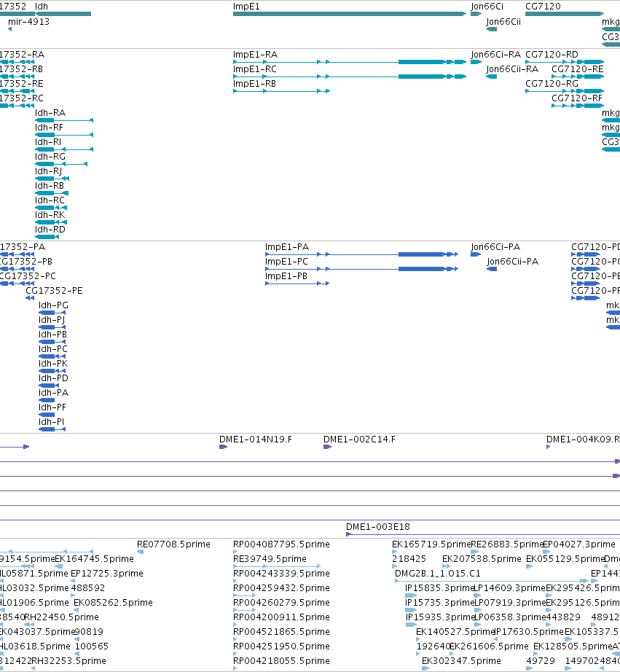
Task: Select the Idh-PC protein label
Action: tap(53, 349)
